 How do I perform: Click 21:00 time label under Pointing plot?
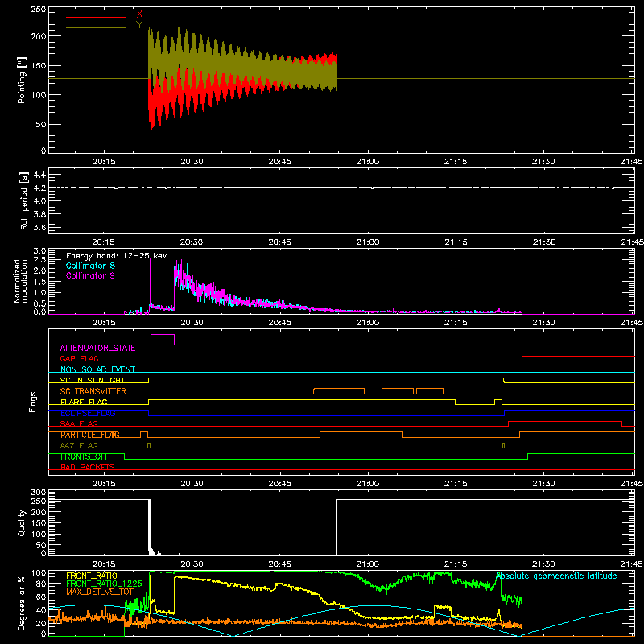[x=368, y=162]
